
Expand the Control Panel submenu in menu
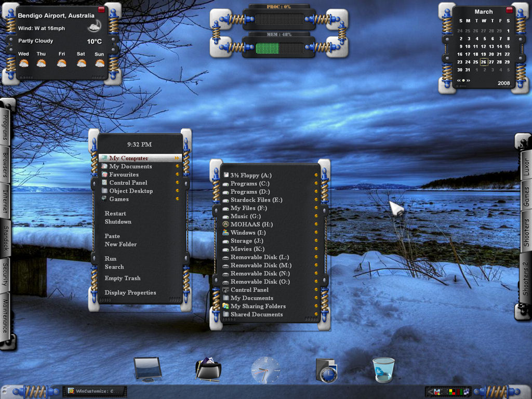pos(177,182)
